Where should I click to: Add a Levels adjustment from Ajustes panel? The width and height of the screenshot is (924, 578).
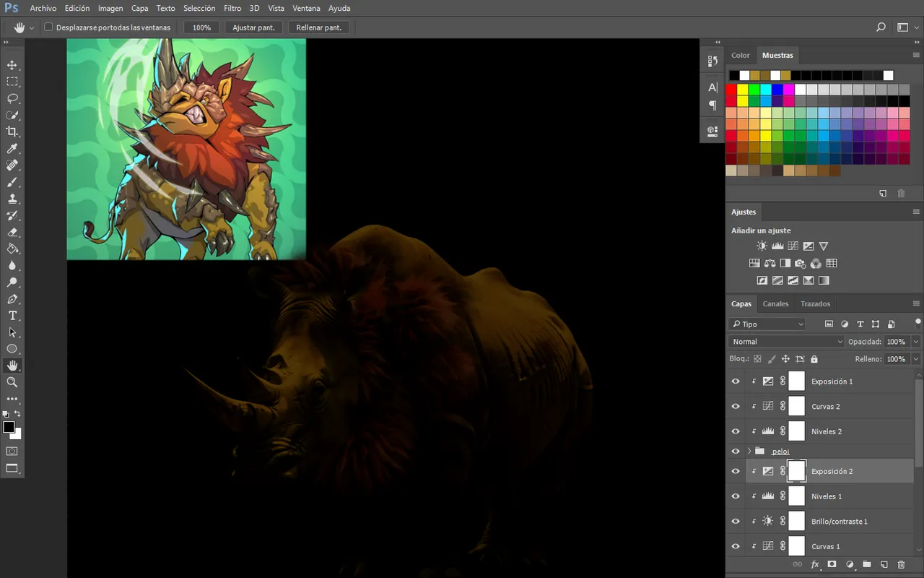tap(777, 246)
